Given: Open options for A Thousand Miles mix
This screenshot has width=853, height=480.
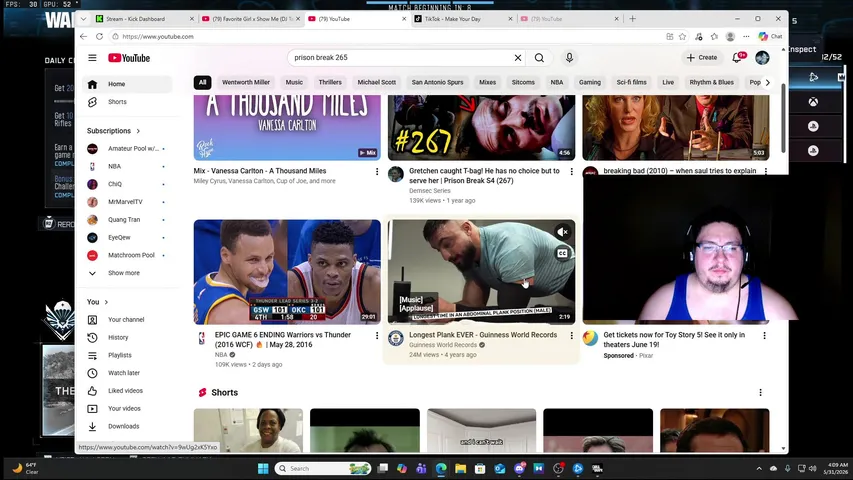Looking at the screenshot, I should tap(376, 171).
